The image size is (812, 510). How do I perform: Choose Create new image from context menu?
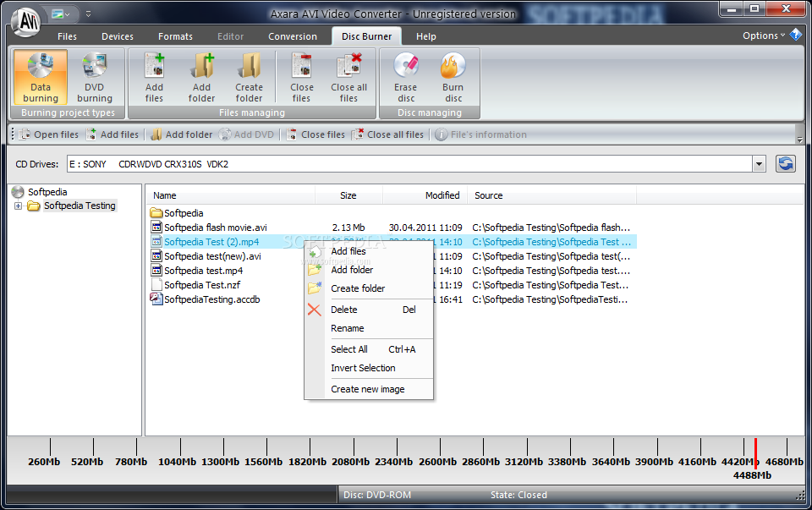tap(369, 389)
